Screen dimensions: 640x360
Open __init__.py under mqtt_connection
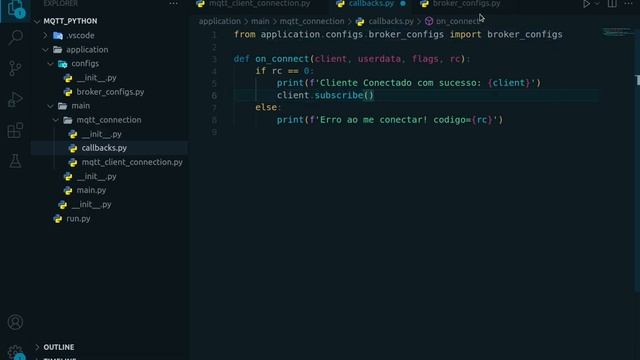101,134
